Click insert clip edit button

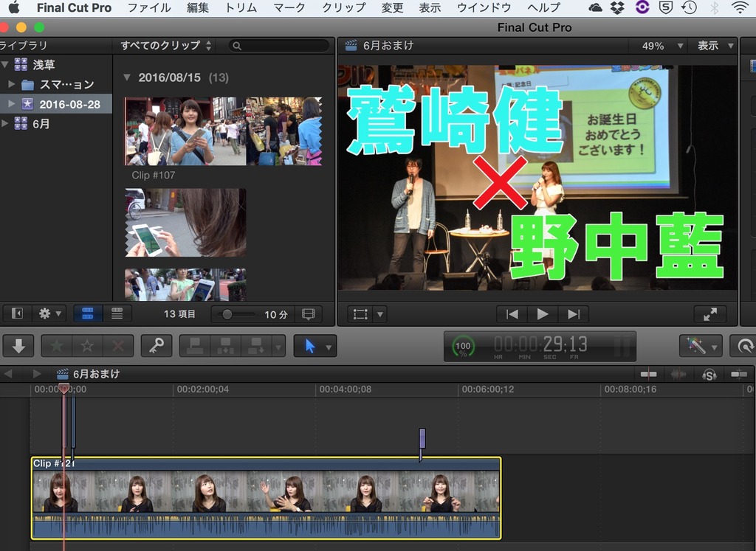(x=226, y=346)
